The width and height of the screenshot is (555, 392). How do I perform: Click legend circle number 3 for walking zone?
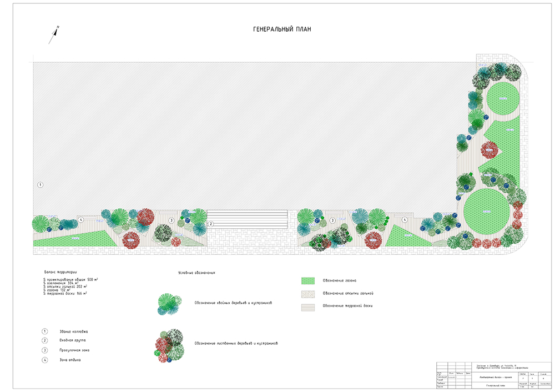coord(45,350)
